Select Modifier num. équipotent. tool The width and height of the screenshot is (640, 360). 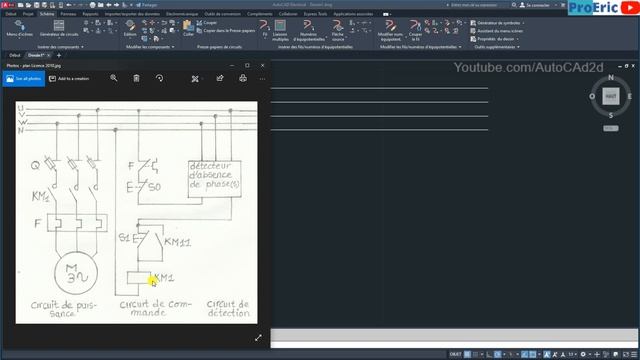[391, 31]
